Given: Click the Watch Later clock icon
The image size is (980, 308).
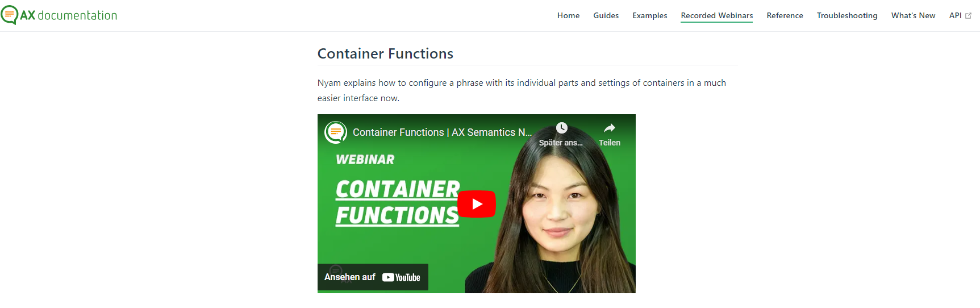Looking at the screenshot, I should coord(561,128).
